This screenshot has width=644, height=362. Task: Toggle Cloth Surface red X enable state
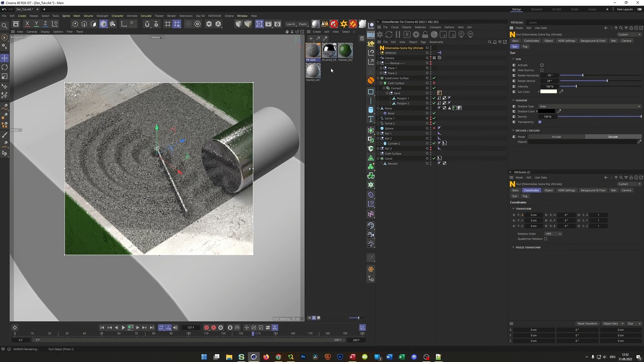[434, 83]
